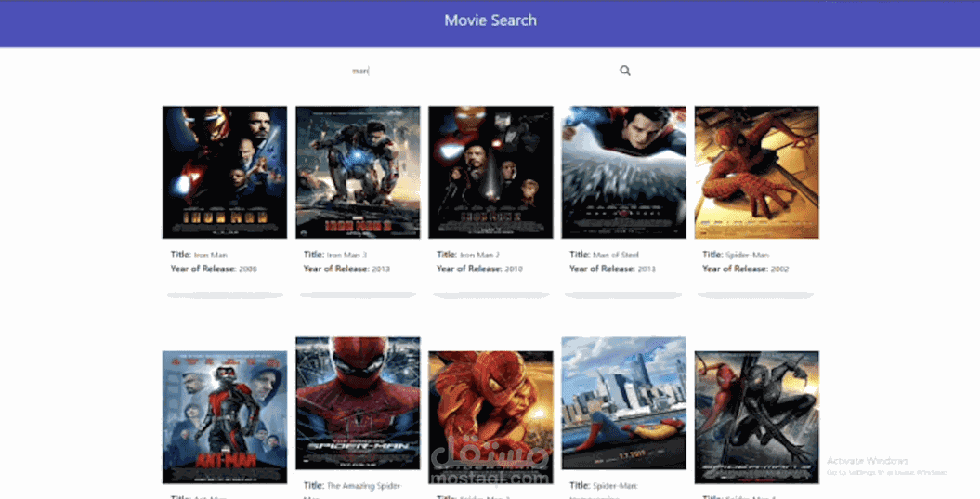Select title text under the 2002 Spider-Man poster

tap(736, 255)
